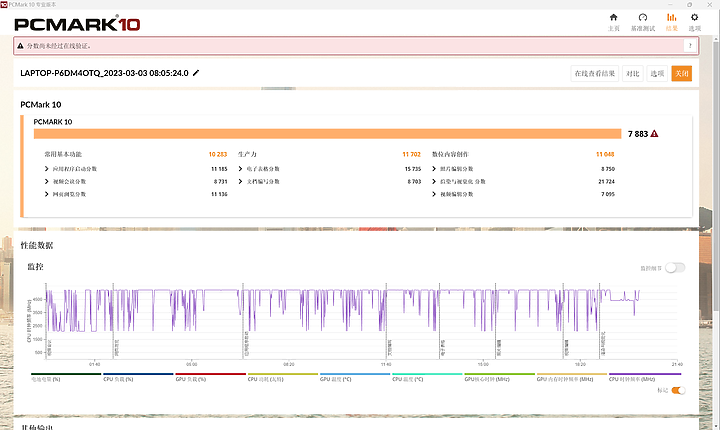This screenshot has width=720, height=430.
Task: Click the orange 关闭 close button
Action: tap(681, 74)
